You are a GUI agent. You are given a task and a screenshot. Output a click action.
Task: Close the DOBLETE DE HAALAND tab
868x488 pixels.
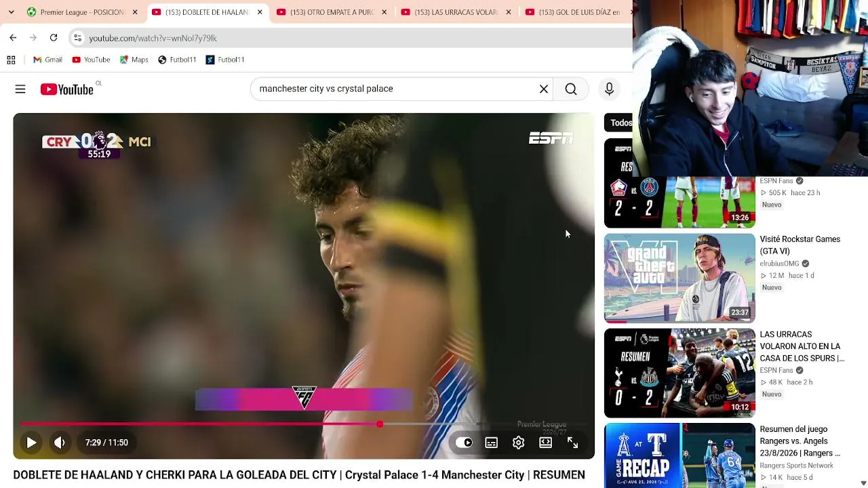259,12
